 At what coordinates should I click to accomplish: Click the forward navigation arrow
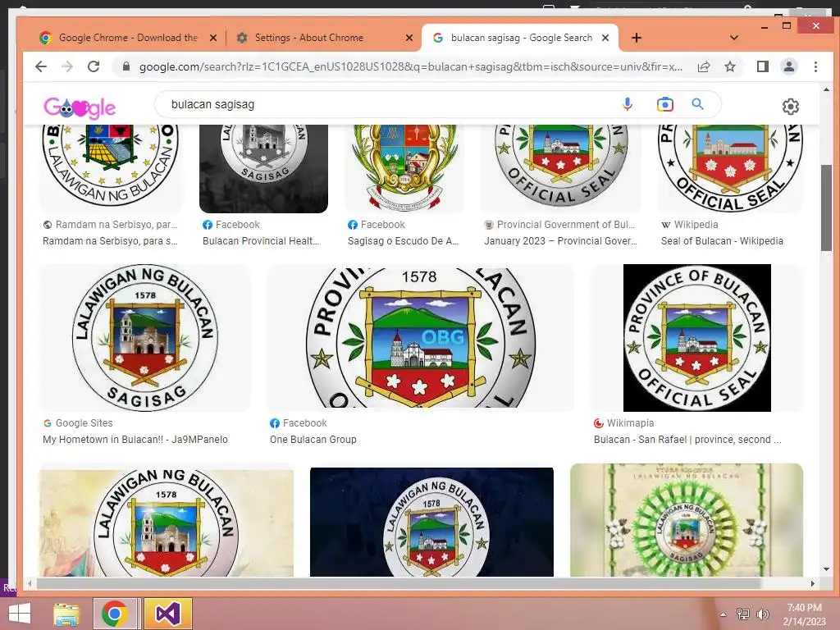coord(67,66)
